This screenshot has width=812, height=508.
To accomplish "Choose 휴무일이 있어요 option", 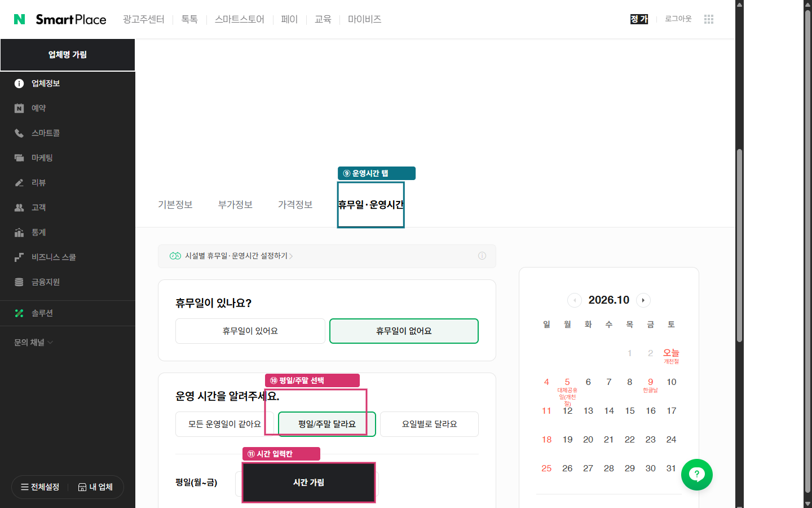I will click(250, 331).
